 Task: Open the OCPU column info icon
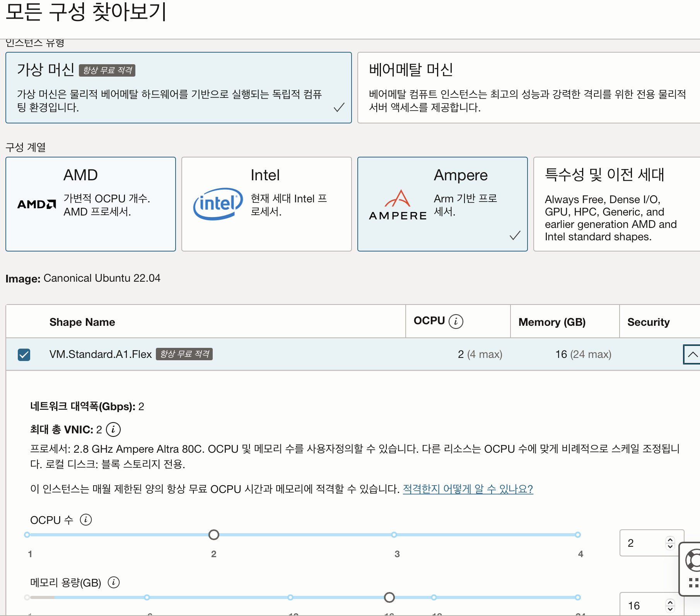[x=456, y=321]
